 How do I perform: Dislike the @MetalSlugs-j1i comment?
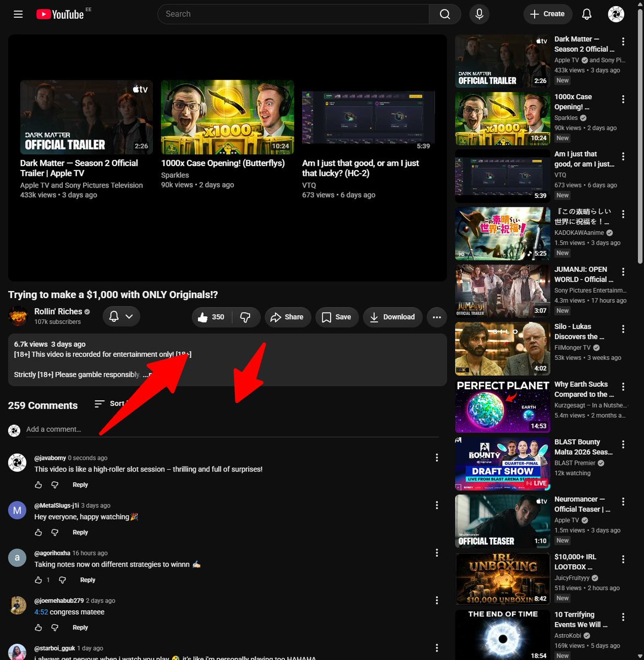55,532
